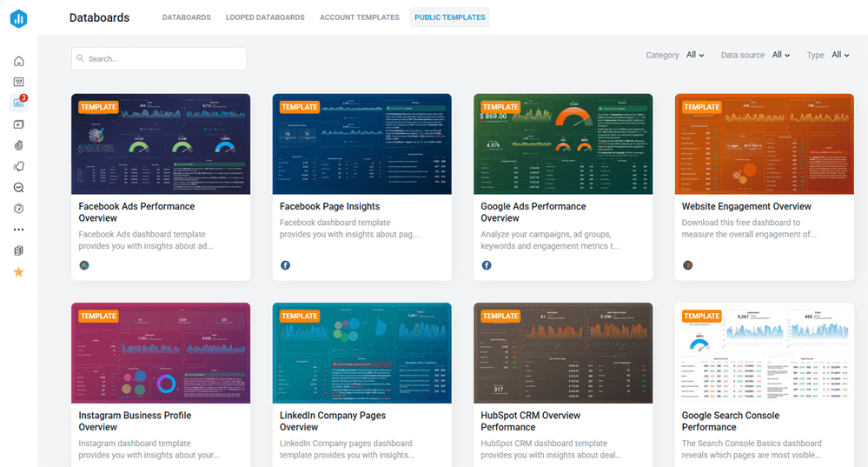Open the video/presentation icon in sidebar

click(x=19, y=124)
